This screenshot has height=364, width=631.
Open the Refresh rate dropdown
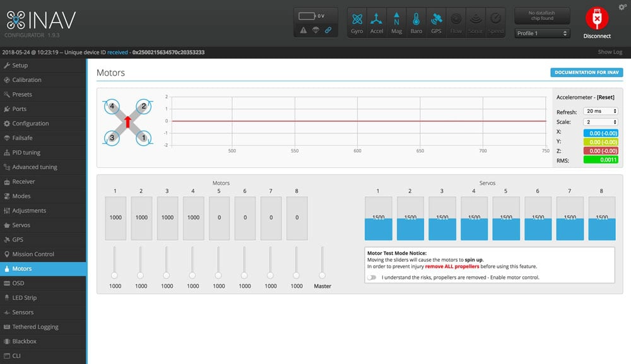pyautogui.click(x=601, y=111)
